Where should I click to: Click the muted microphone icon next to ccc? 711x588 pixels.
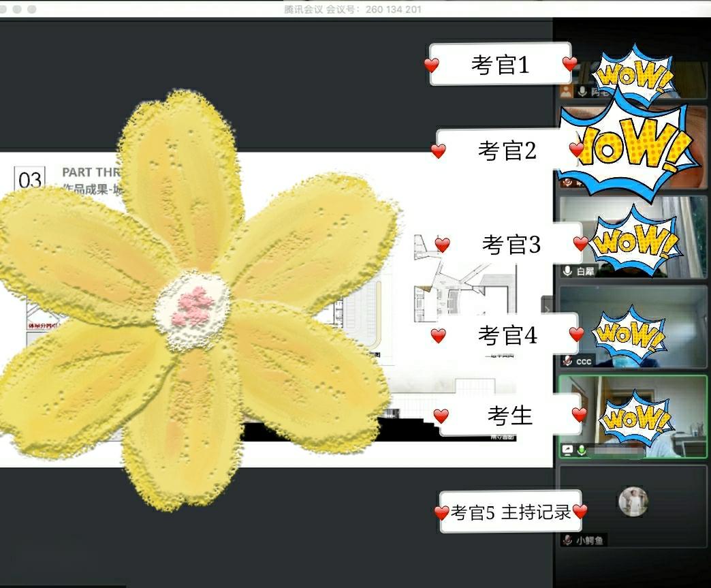click(568, 360)
